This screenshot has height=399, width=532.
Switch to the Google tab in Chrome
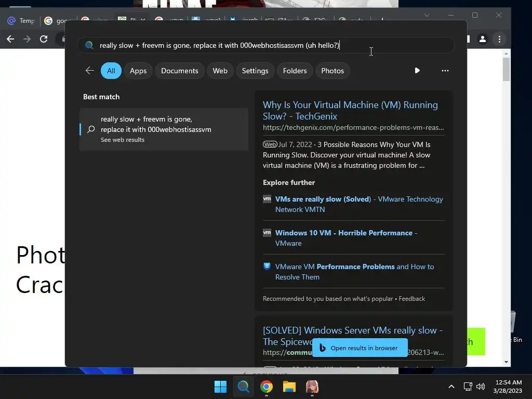(57, 21)
